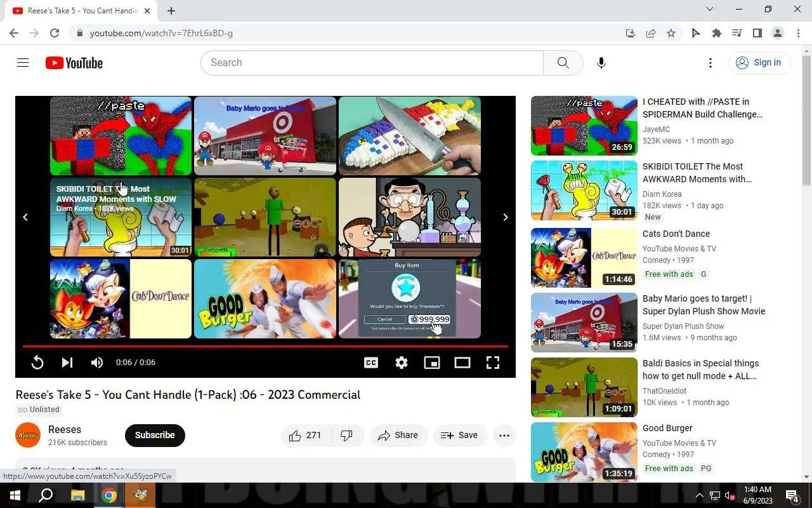Start voice search with the microphone icon
The height and width of the screenshot is (508, 812).
click(x=601, y=63)
